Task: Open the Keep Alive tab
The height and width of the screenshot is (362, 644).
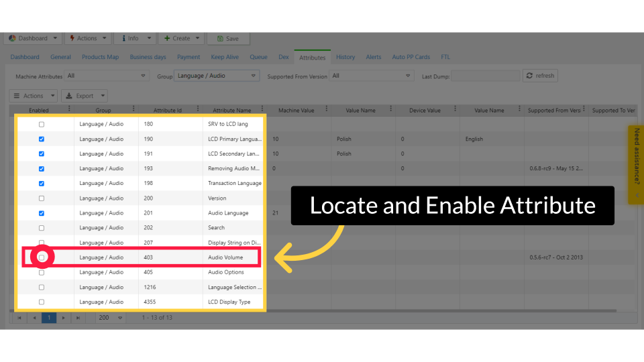Action: 225,57
